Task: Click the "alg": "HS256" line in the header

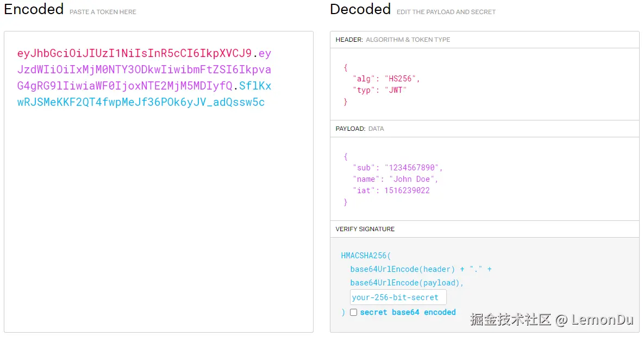Action: click(x=386, y=79)
